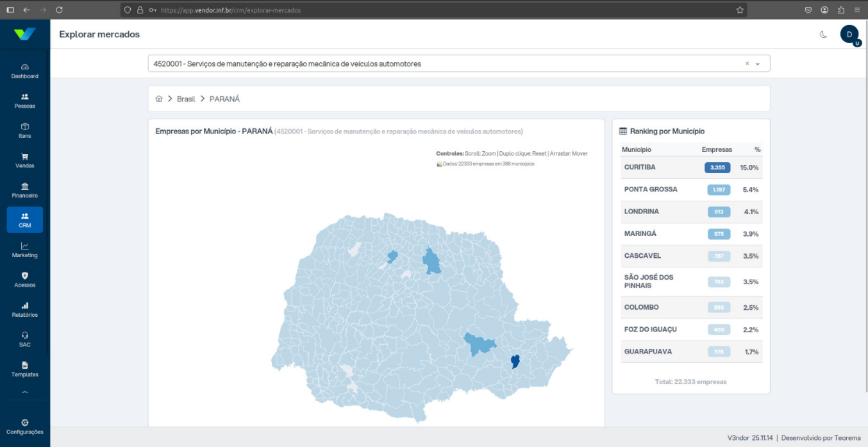Click the V3ndor logo
The width and height of the screenshot is (868, 447).
tap(25, 35)
